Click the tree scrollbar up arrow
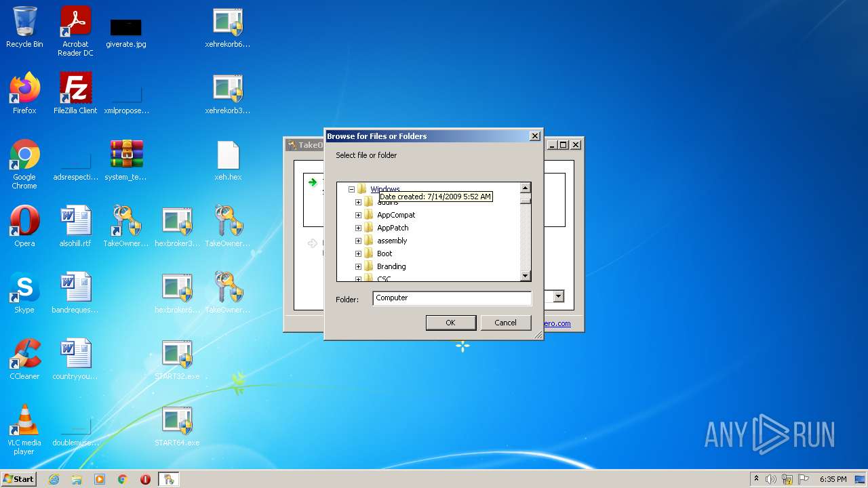 coord(525,188)
